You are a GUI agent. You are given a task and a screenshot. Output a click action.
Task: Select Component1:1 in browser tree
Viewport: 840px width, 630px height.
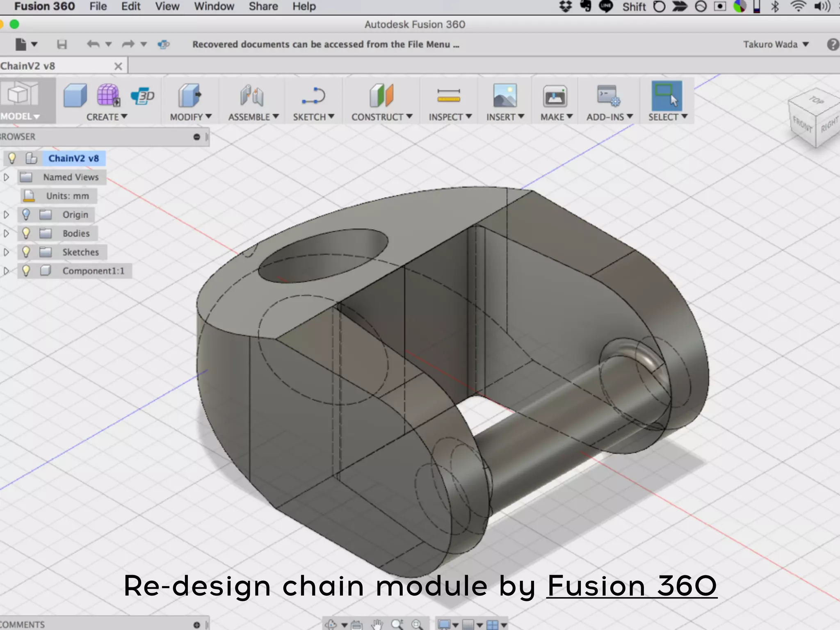[x=93, y=271]
